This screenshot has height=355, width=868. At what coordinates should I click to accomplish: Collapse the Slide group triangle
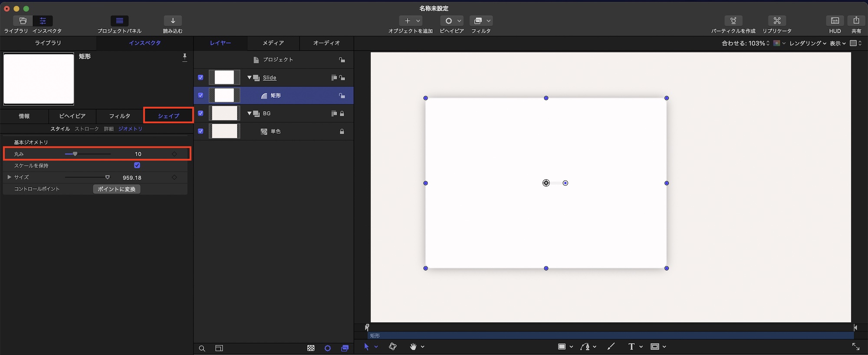coord(250,78)
